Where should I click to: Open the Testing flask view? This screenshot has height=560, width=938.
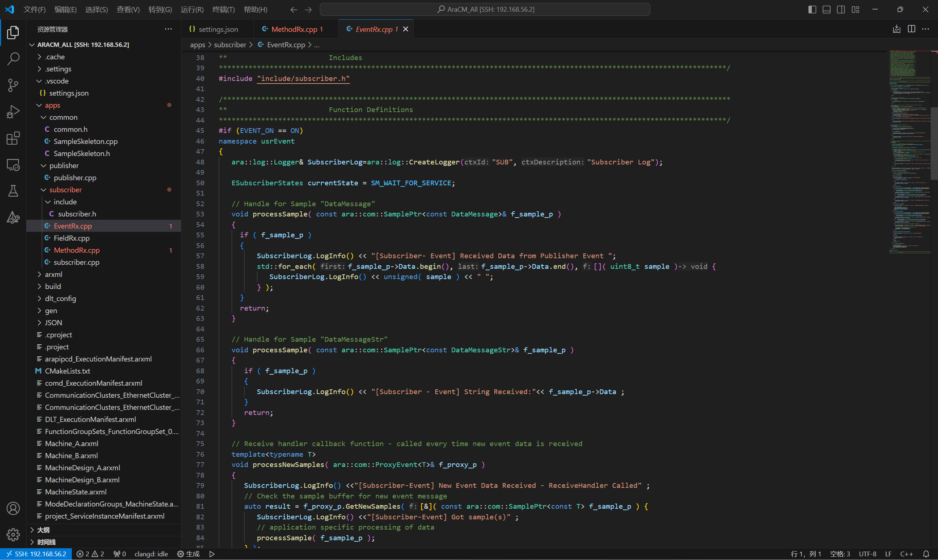[13, 191]
